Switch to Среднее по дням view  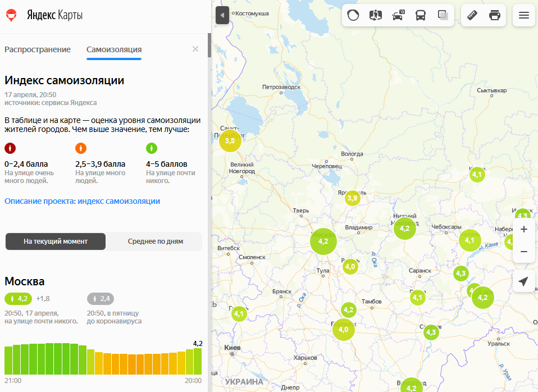coord(155,241)
